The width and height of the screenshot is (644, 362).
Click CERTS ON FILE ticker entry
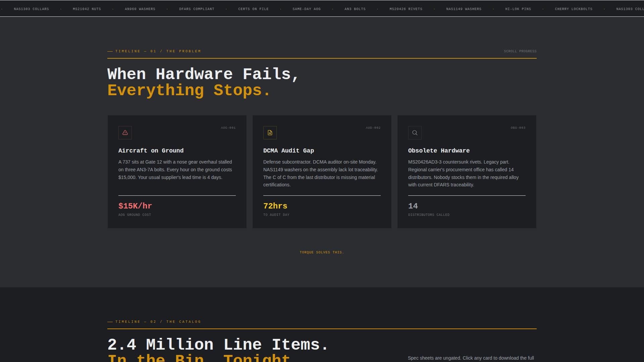tap(253, 9)
